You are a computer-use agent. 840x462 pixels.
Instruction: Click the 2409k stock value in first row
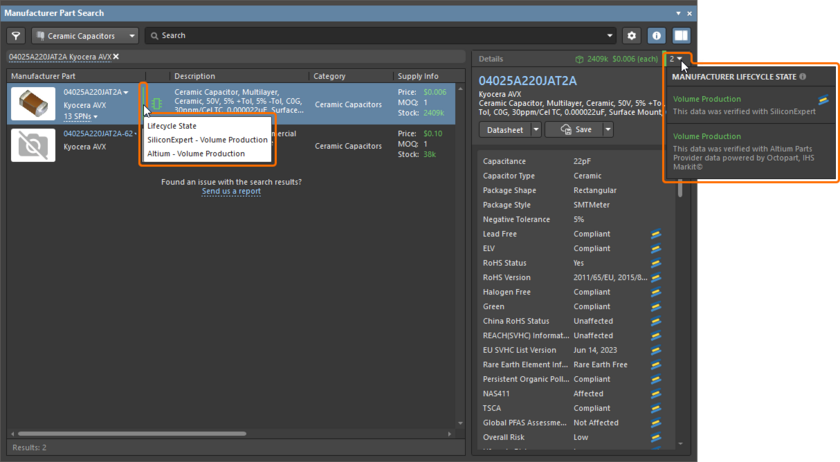(433, 113)
